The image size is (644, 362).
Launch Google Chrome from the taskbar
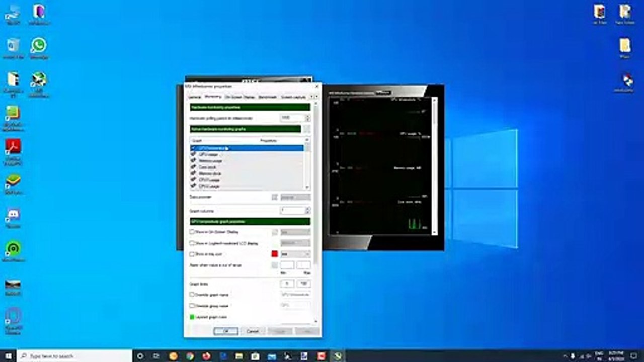[190, 356]
